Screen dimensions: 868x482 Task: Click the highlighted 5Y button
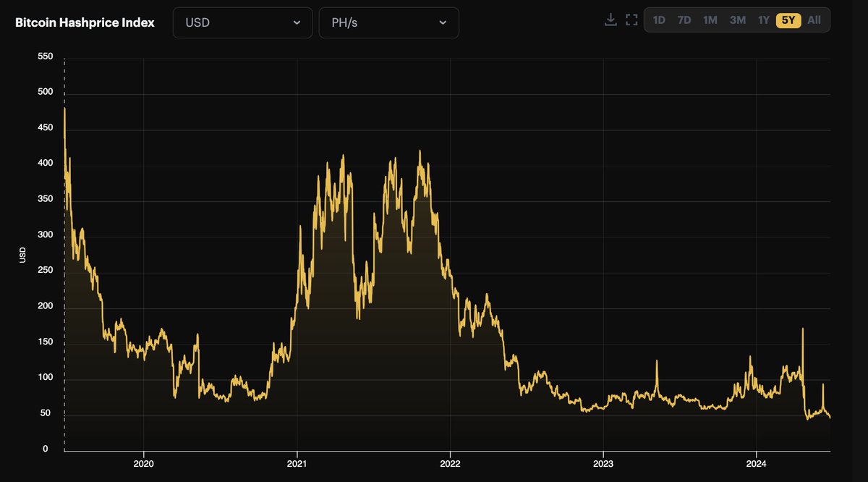coord(788,20)
